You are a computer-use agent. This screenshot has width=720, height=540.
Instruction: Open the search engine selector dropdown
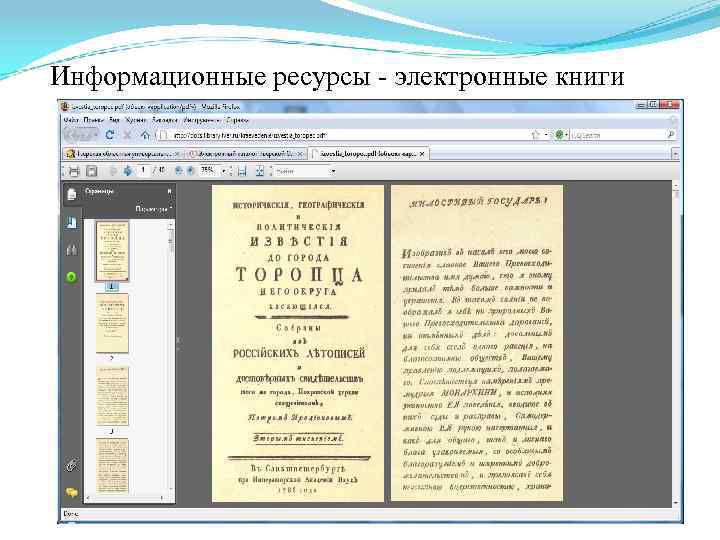point(561,135)
